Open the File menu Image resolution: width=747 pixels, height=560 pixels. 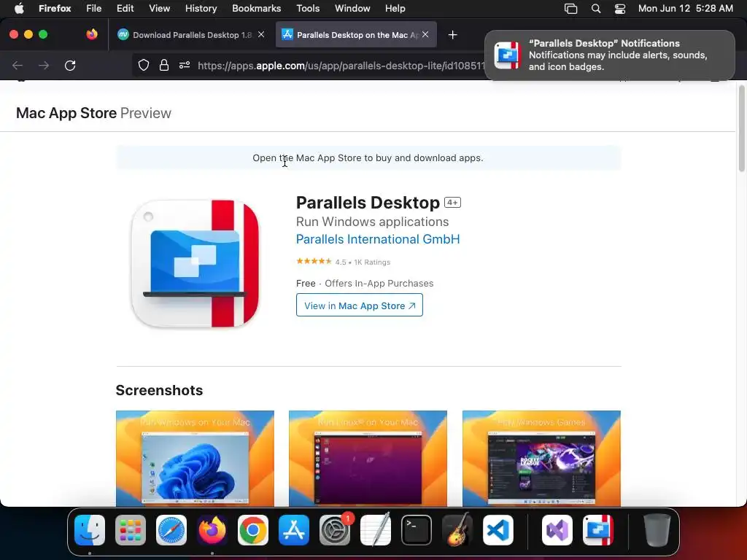(x=94, y=8)
